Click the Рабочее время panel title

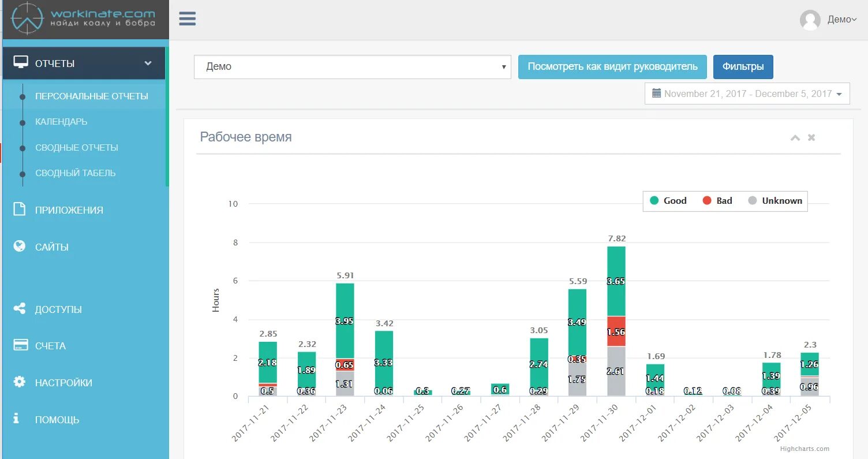[246, 137]
